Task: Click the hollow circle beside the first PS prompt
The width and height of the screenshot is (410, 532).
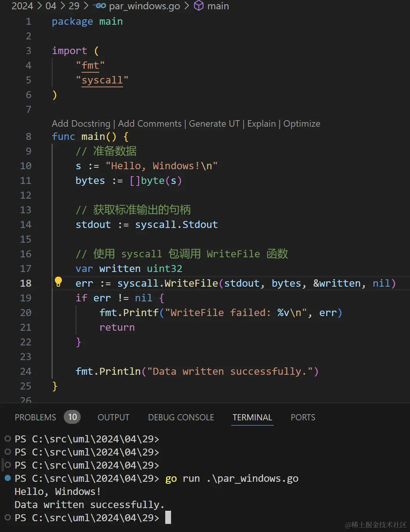Action: [x=7, y=438]
